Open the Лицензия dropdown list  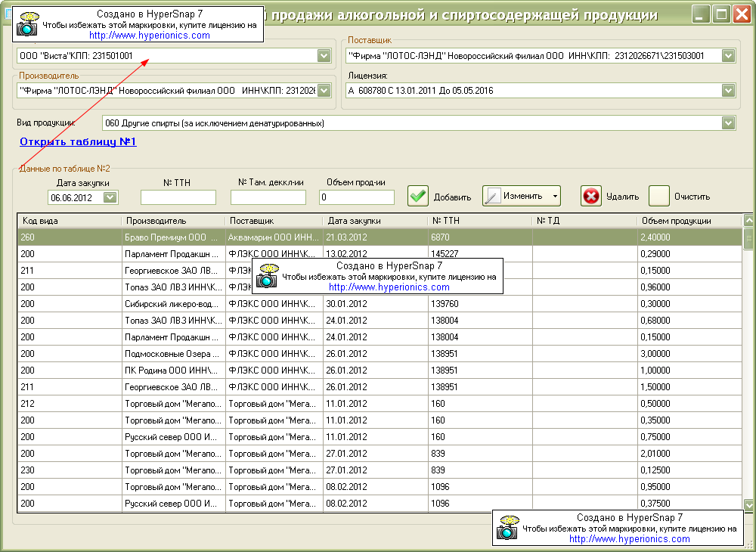[728, 91]
